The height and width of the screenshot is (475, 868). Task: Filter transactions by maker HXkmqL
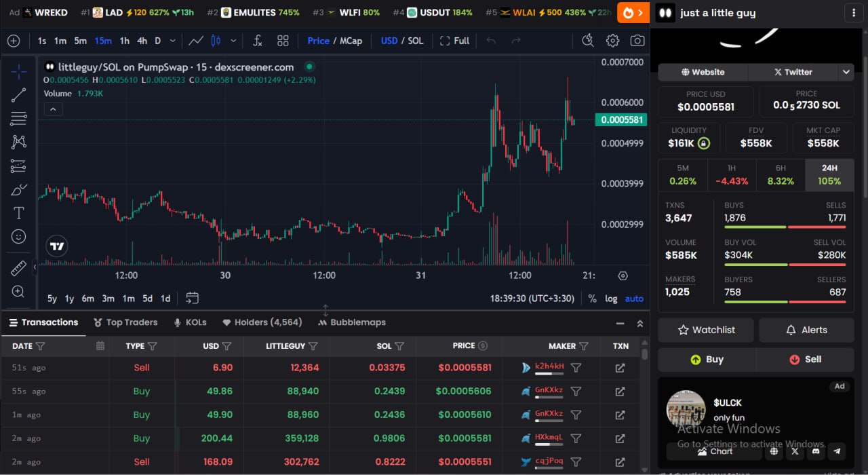pyautogui.click(x=576, y=438)
